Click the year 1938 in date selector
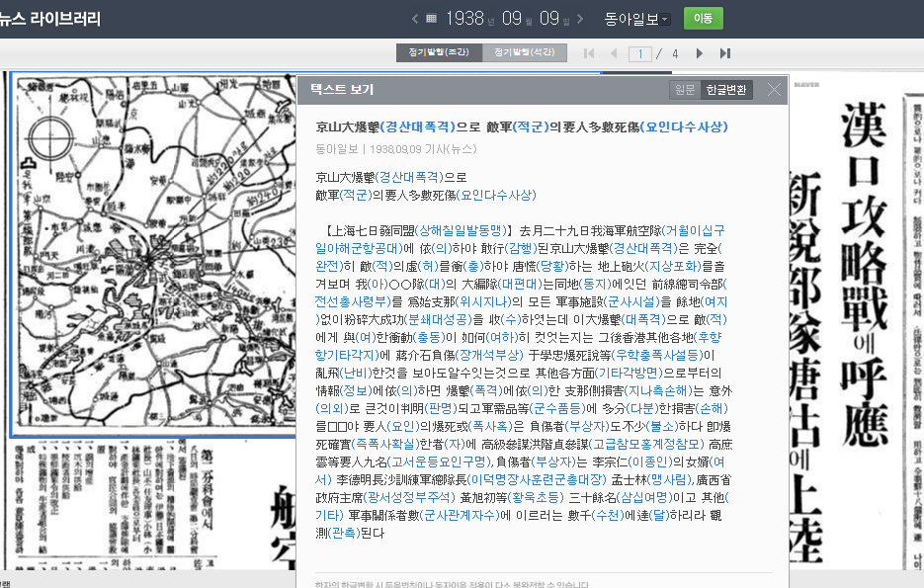This screenshot has height=588, width=924. 464,18
